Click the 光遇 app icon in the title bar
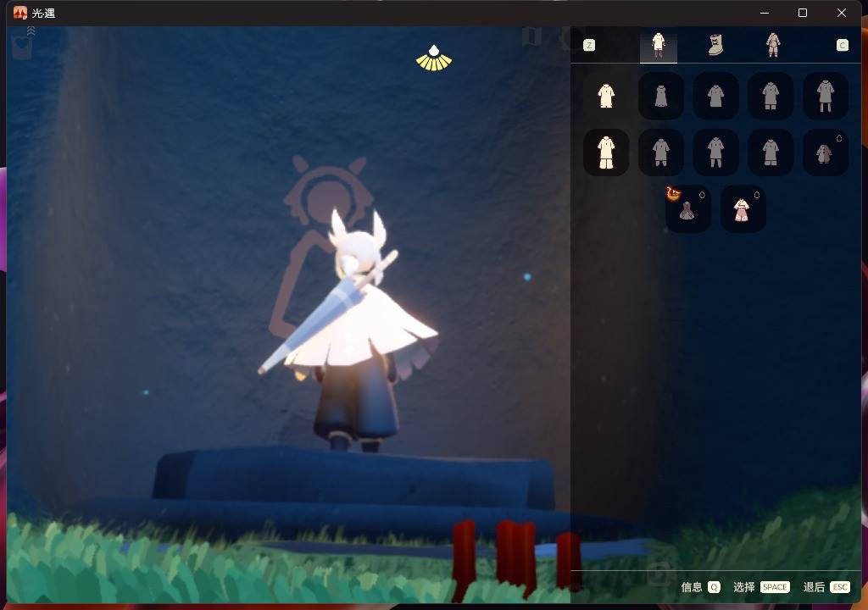The height and width of the screenshot is (610, 868). coord(20,13)
